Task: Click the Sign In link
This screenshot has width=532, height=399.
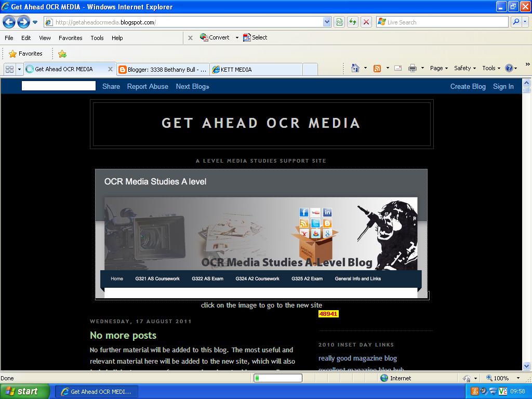Action: point(503,87)
